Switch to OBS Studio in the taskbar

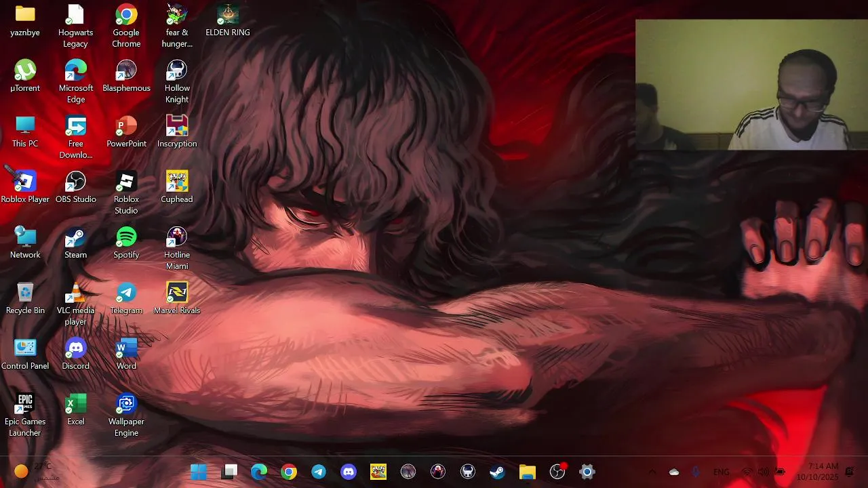point(557,472)
